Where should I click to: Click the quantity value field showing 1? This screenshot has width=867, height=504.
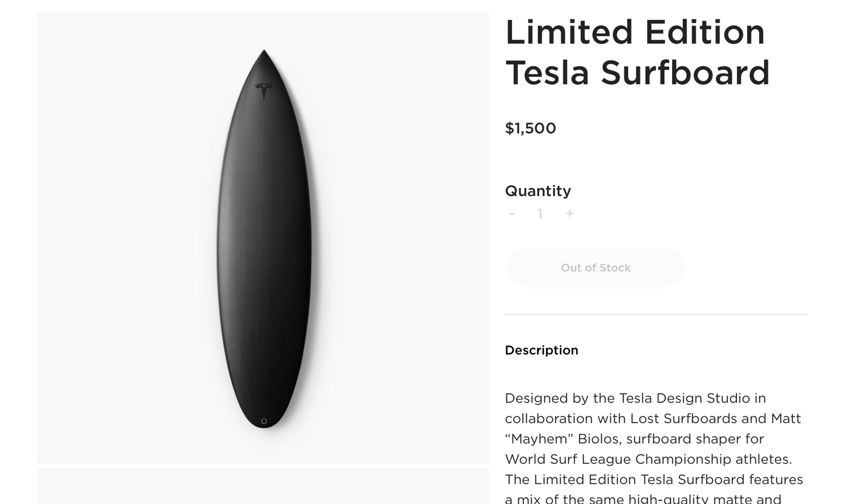(540, 214)
